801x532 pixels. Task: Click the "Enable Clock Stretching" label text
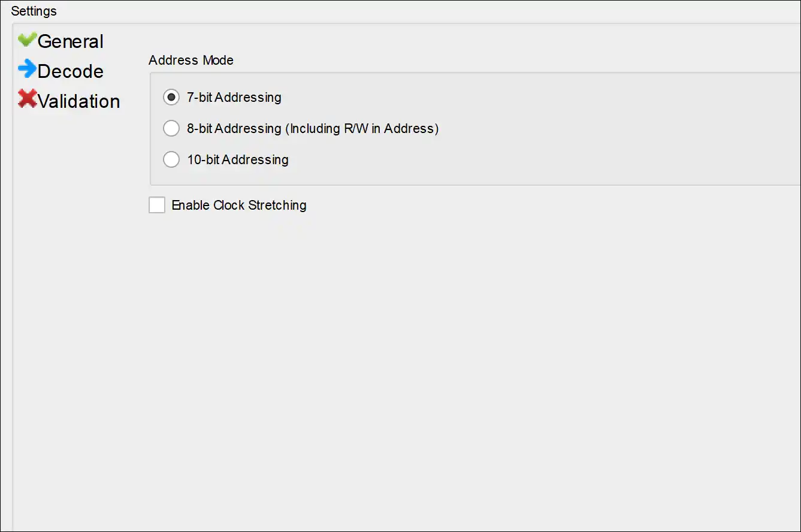pos(238,205)
